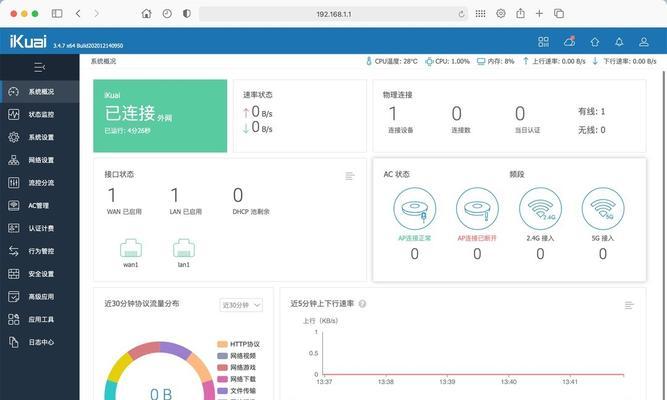
Task: Toggle the 文件传输 legend entry
Action: pos(237,391)
